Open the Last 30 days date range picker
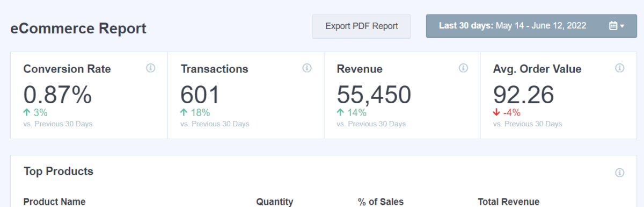Viewport: 644px width, 207px height. pyautogui.click(x=531, y=26)
